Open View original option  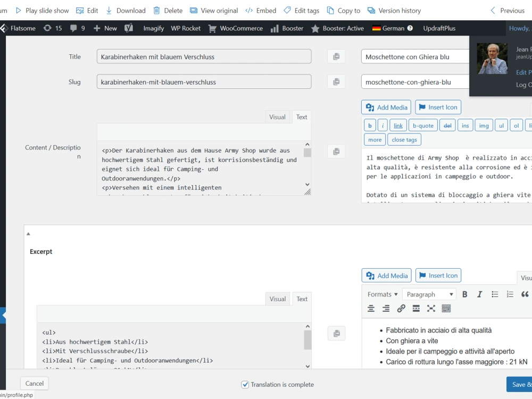214,11
